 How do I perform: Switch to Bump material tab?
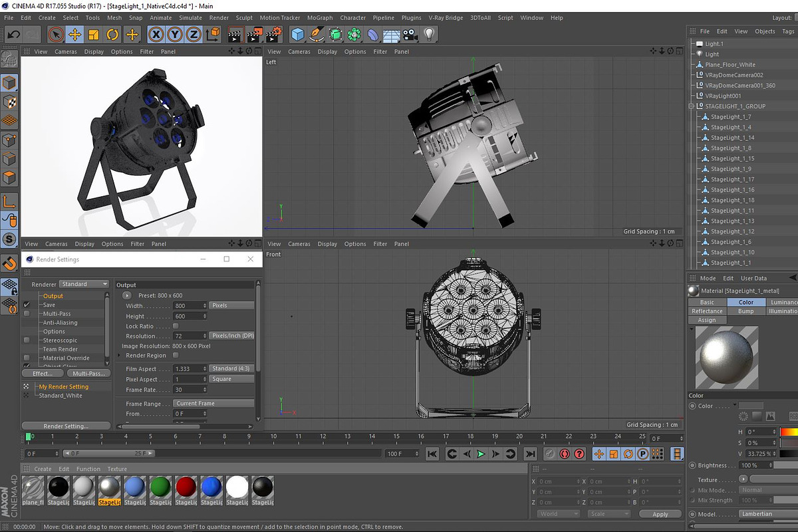click(x=746, y=311)
